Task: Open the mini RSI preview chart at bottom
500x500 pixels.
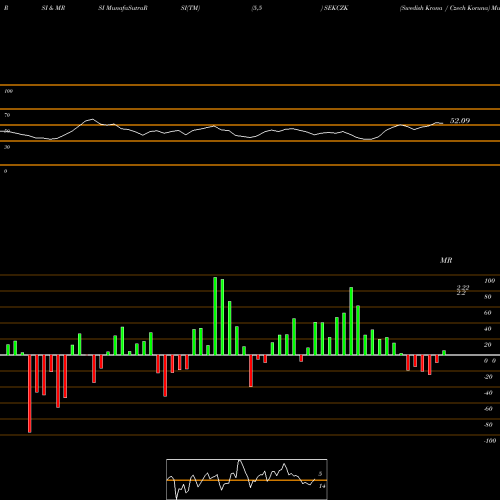Action: [247, 479]
